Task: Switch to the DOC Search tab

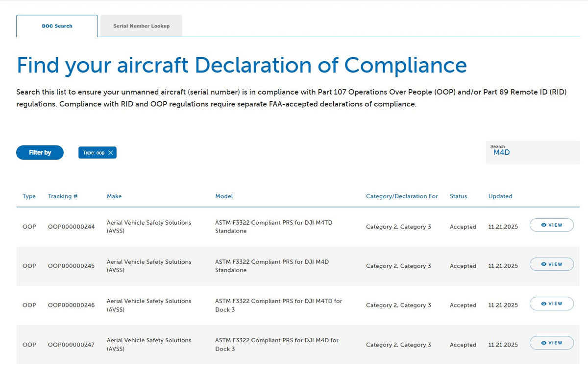Action: point(57,26)
